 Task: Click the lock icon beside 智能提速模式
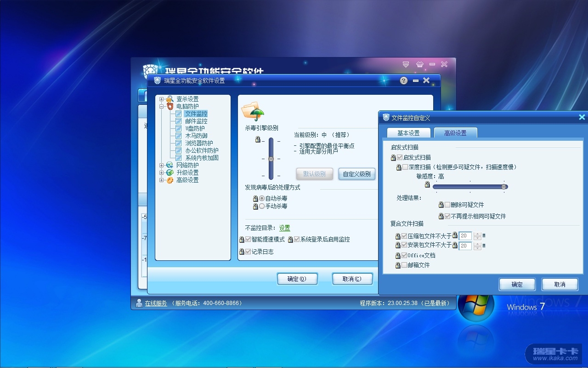coord(242,240)
